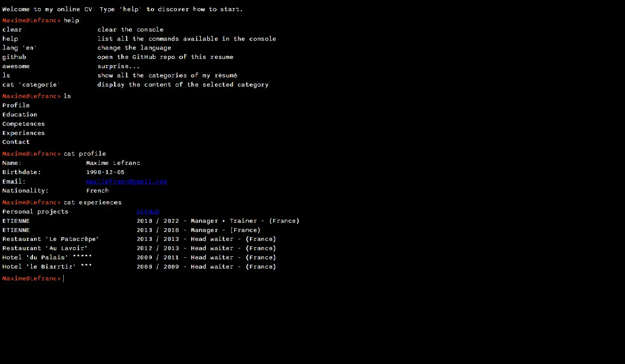Click the ETIENNE 2013 / 2018 Manager entry
This screenshot has height=364, width=625.
199,230
